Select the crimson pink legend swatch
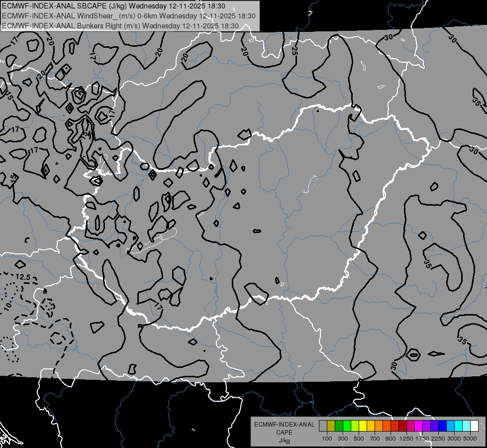This screenshot has width=487, height=448. 410,426
